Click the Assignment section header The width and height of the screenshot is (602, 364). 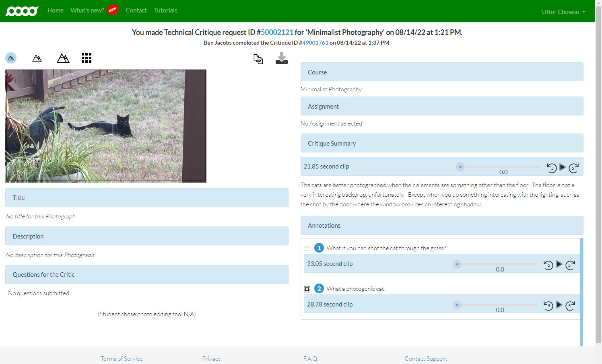(442, 106)
